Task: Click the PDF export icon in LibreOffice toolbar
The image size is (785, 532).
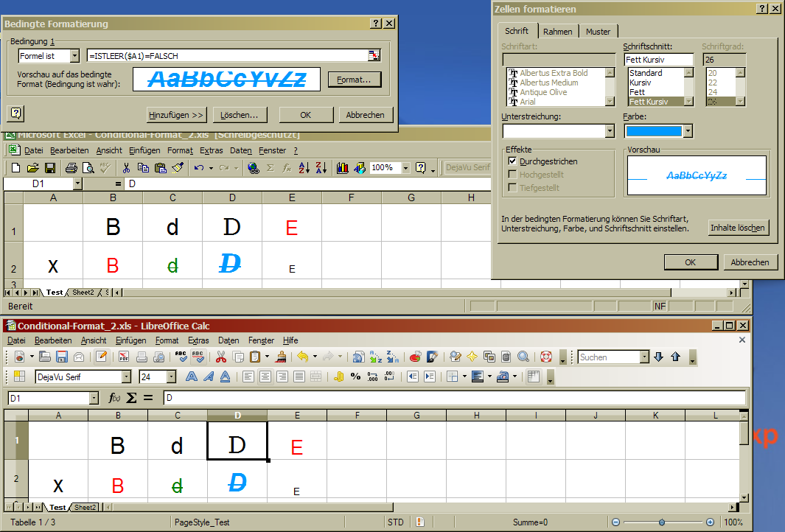Action: point(123,357)
